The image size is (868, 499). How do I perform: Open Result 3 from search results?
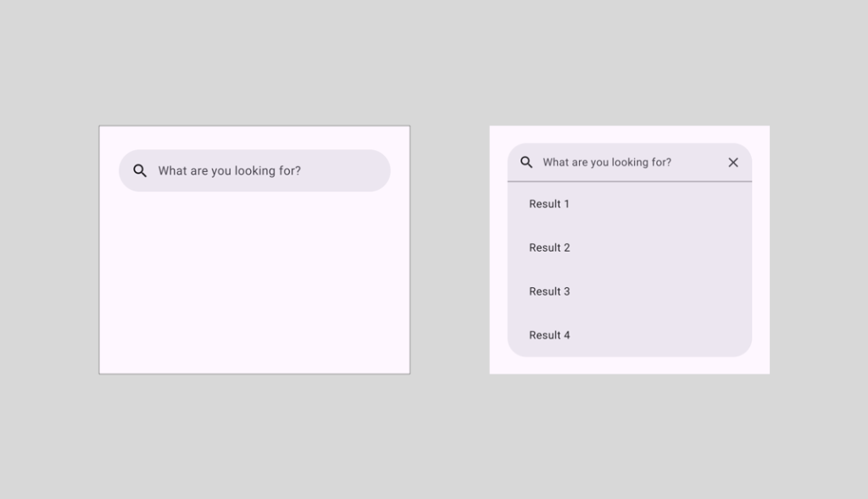pos(549,291)
